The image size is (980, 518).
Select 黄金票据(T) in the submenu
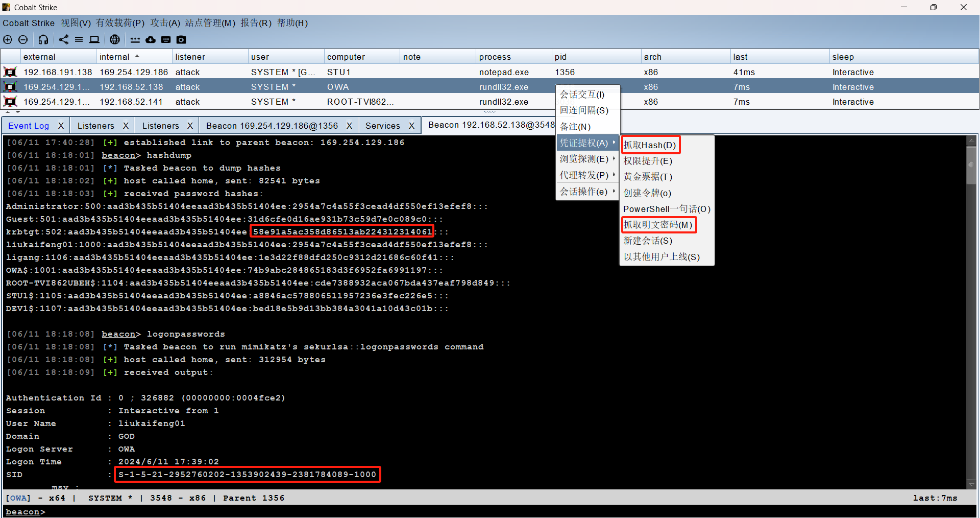(667, 177)
